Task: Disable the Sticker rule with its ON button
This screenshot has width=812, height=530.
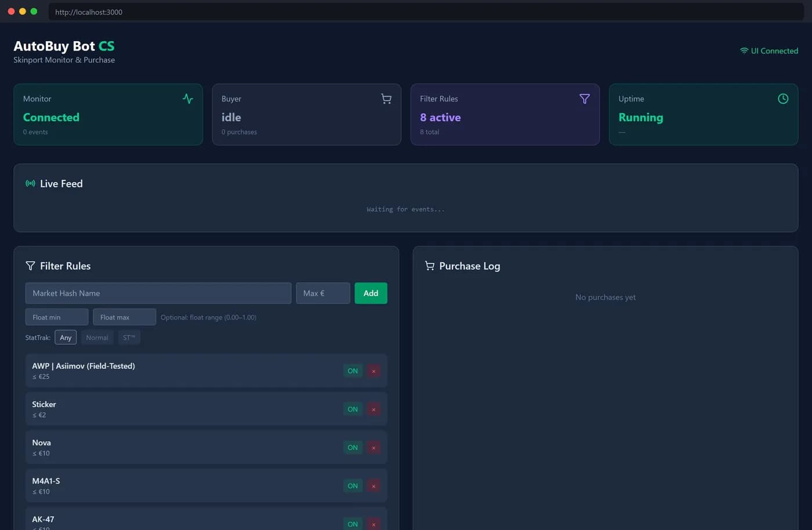Action: click(x=353, y=409)
